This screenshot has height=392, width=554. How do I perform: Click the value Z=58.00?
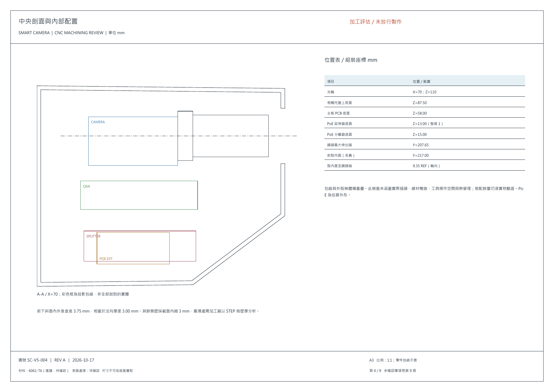point(420,113)
